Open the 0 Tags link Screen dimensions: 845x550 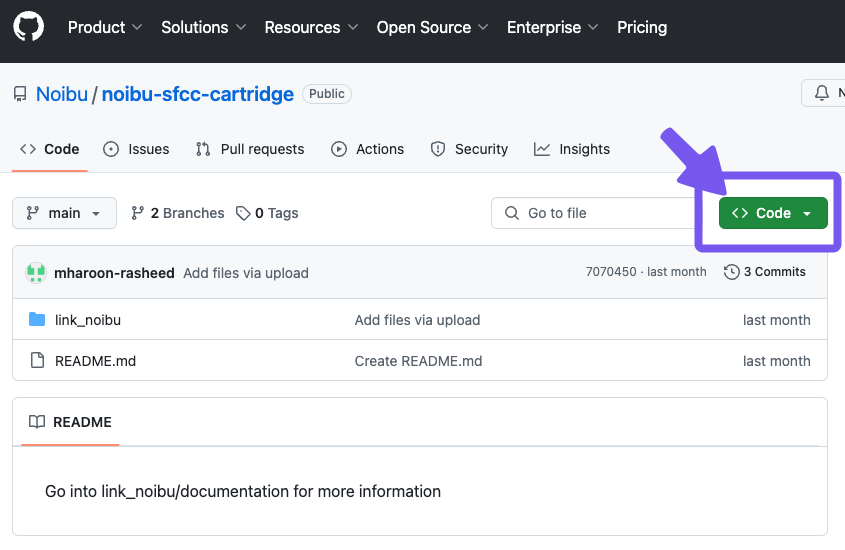tap(267, 213)
